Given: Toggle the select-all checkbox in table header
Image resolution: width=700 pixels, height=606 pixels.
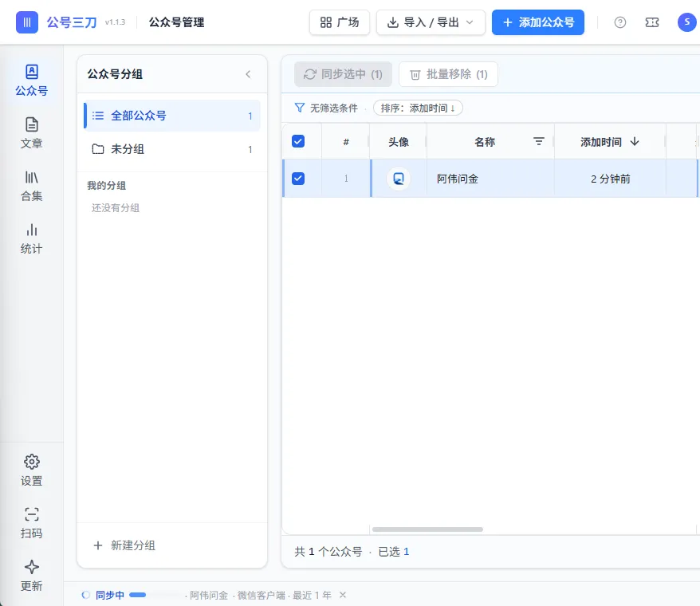Looking at the screenshot, I should (298, 142).
